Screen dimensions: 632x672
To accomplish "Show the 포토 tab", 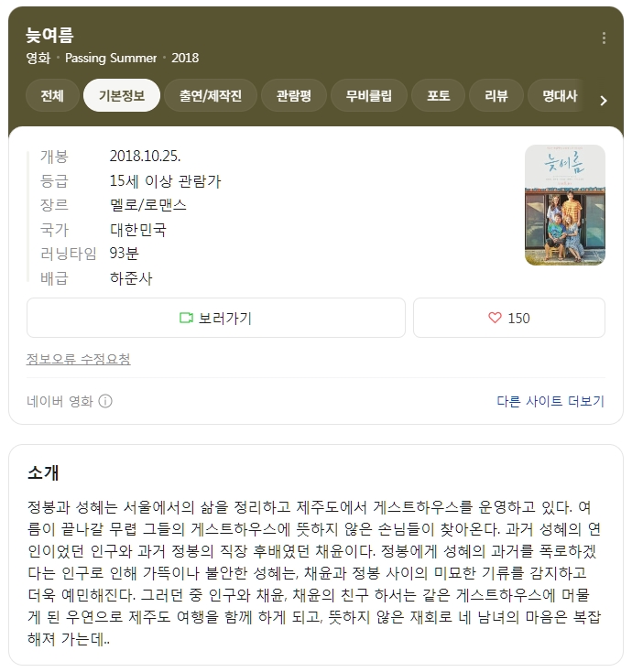I will click(438, 95).
